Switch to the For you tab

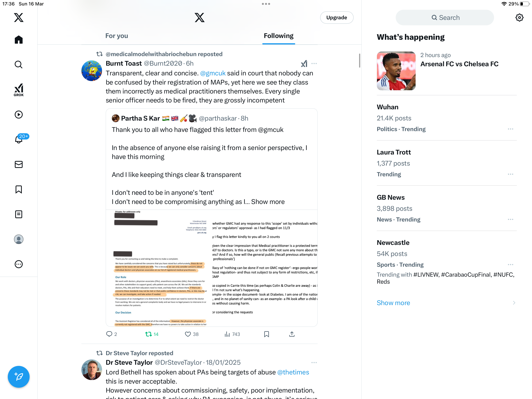pos(117,36)
